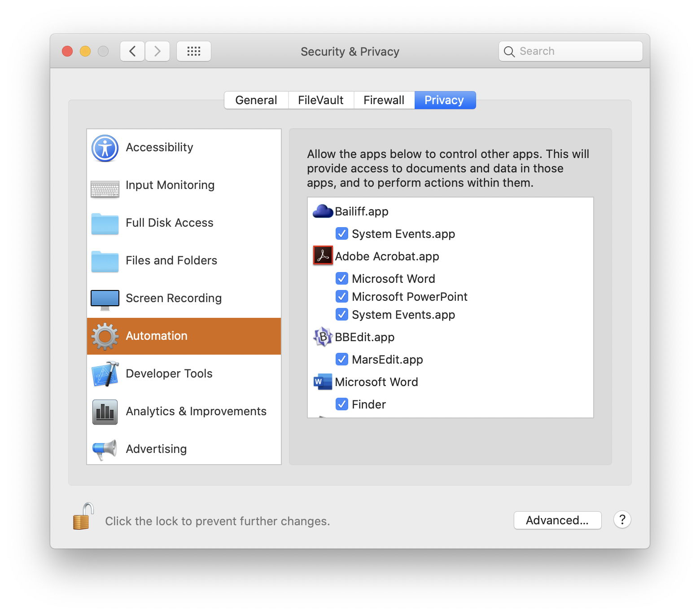Screen dimensions: 700x615
Task: Open help with the question mark button
Action: pyautogui.click(x=622, y=520)
